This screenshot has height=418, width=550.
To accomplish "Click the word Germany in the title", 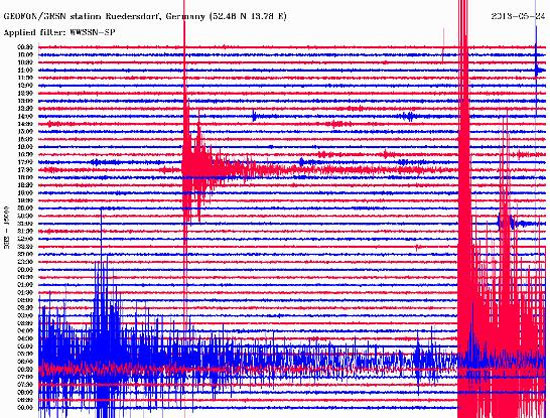I will point(185,16).
